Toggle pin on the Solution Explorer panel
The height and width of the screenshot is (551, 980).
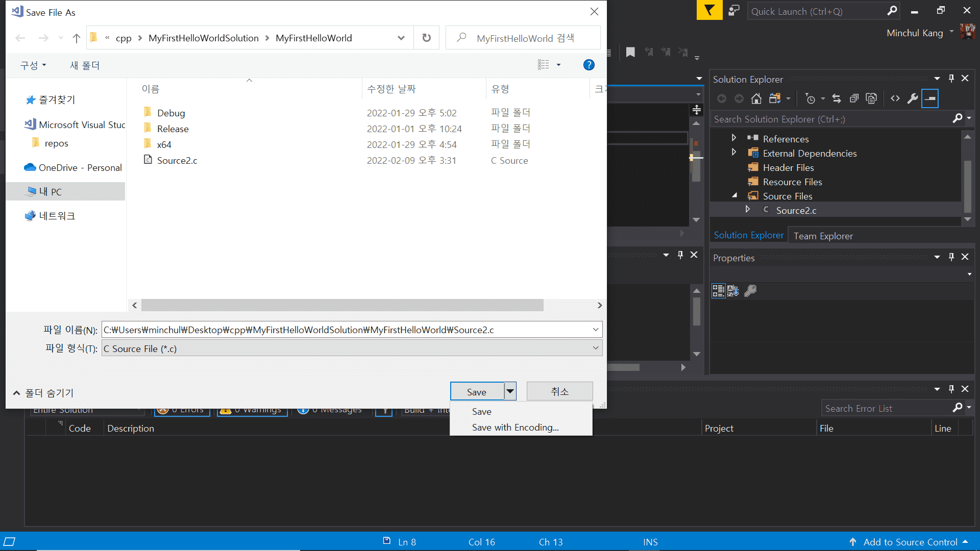951,79
